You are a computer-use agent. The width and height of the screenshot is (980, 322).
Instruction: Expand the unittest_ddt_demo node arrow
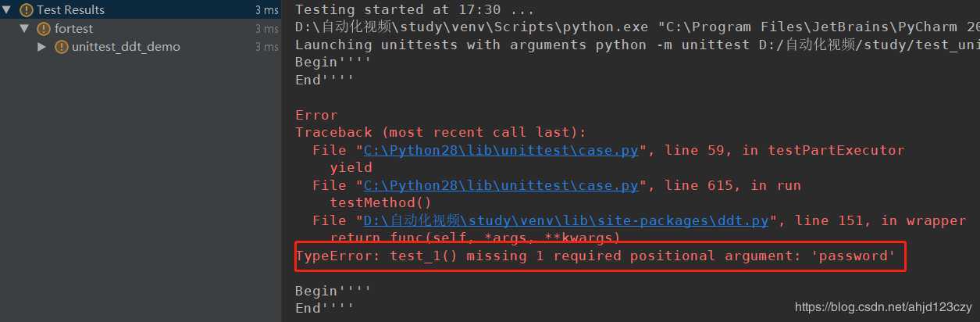[42, 47]
